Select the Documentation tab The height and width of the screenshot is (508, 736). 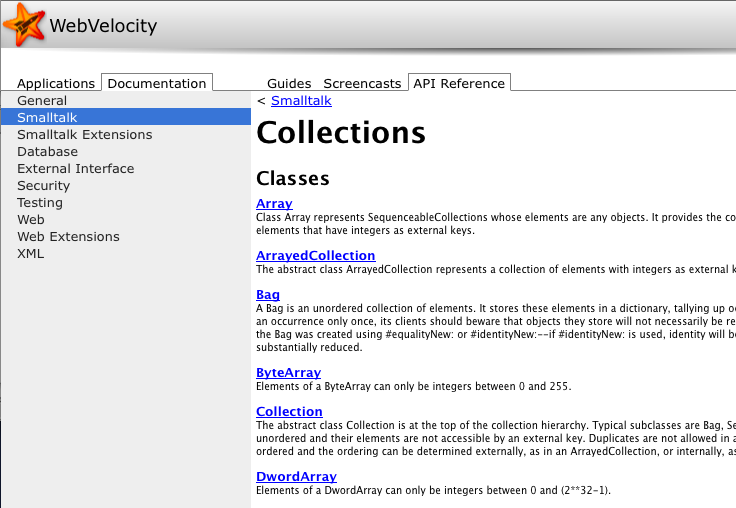[157, 83]
